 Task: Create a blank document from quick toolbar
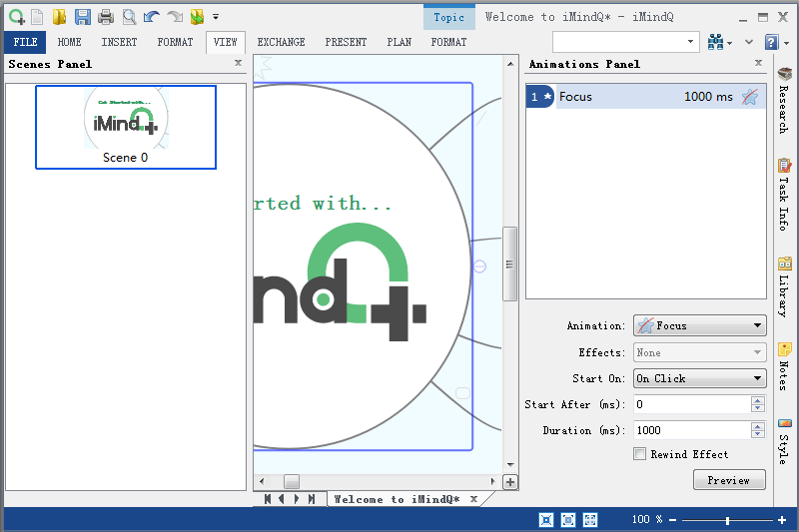pyautogui.click(x=37, y=17)
